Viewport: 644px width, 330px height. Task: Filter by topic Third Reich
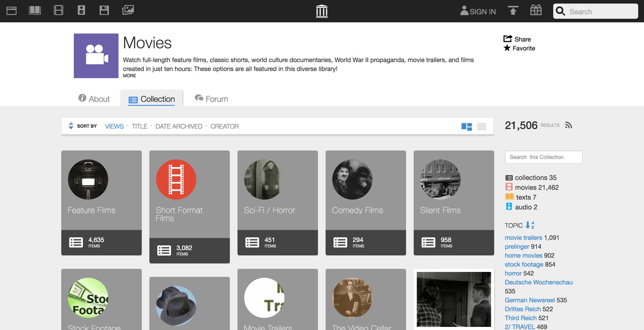click(520, 318)
